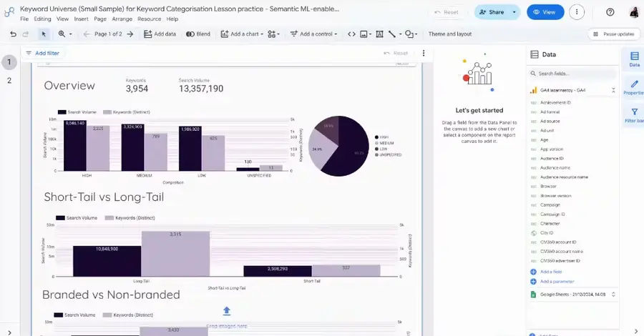Image resolution: width=644 pixels, height=336 pixels.
Task: Click the Search fields input
Action: tap(572, 74)
